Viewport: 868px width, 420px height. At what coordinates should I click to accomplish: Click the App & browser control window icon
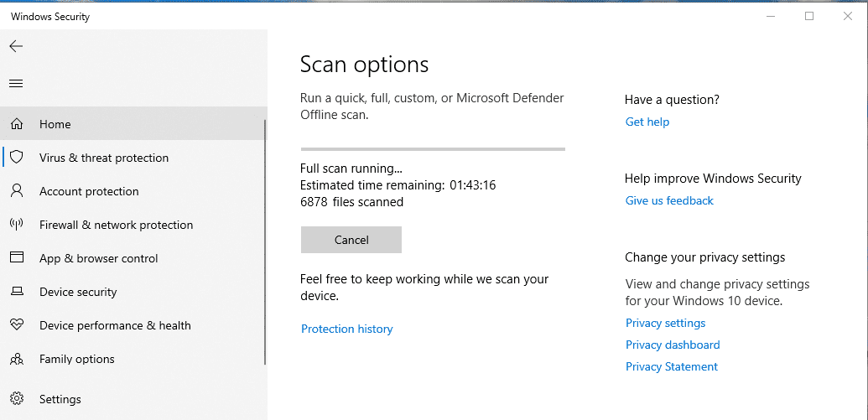pos(17,258)
